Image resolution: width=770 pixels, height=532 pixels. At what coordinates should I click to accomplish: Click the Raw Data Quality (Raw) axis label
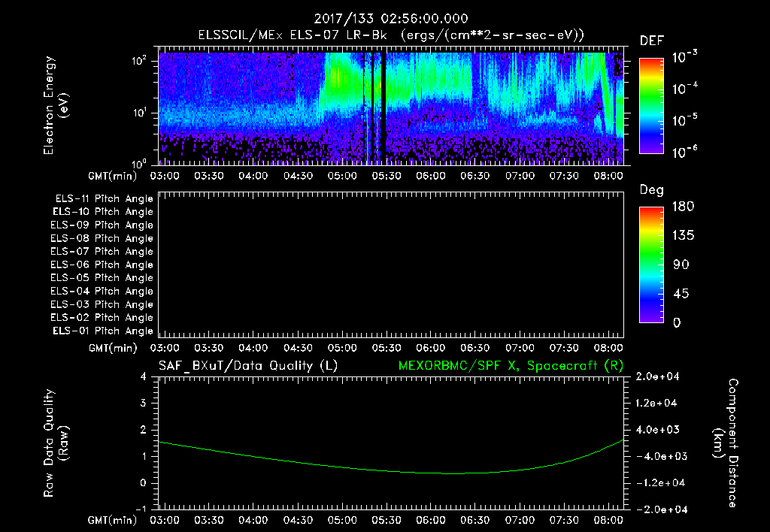tap(56, 443)
